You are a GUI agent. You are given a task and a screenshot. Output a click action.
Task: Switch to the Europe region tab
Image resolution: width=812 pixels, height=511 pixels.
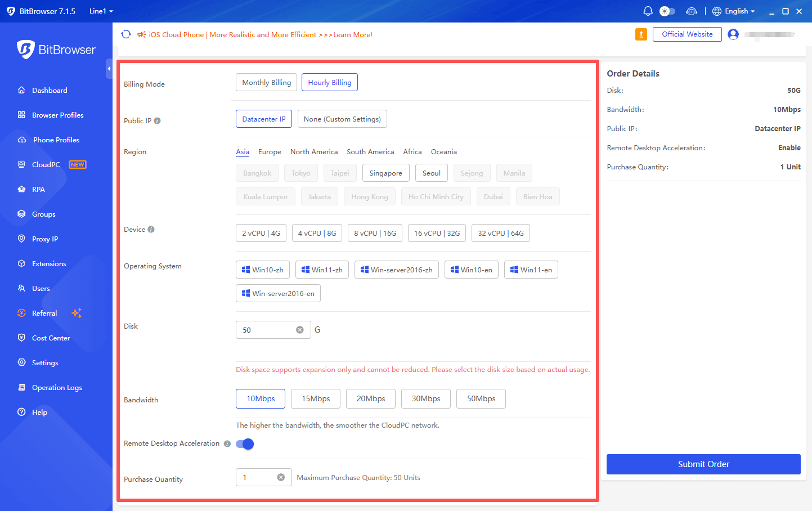(x=270, y=152)
